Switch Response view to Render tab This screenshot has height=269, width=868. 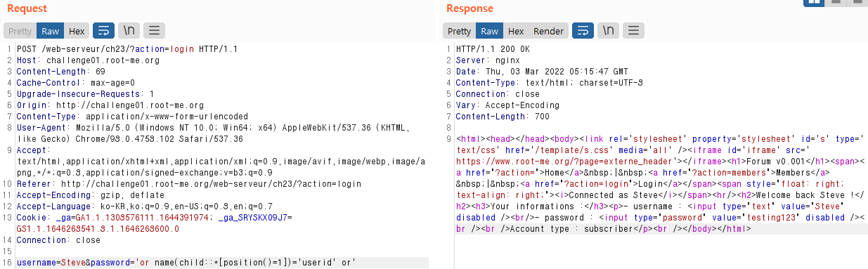(548, 31)
